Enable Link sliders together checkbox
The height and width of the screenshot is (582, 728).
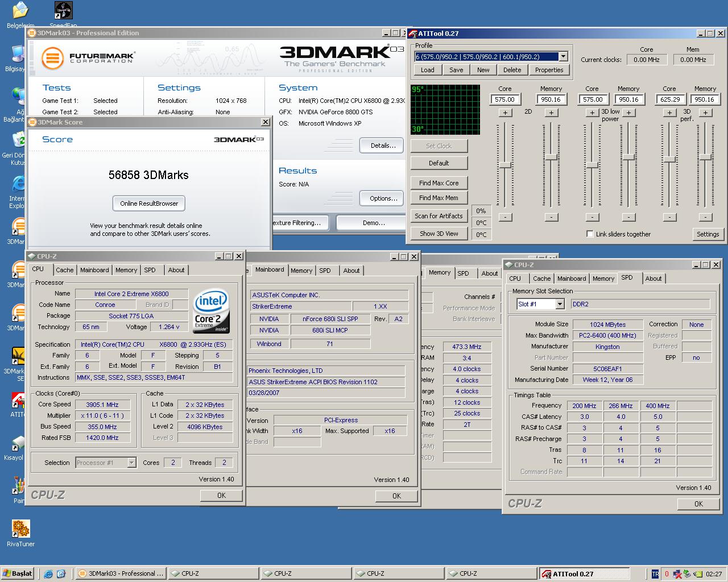[590, 234]
